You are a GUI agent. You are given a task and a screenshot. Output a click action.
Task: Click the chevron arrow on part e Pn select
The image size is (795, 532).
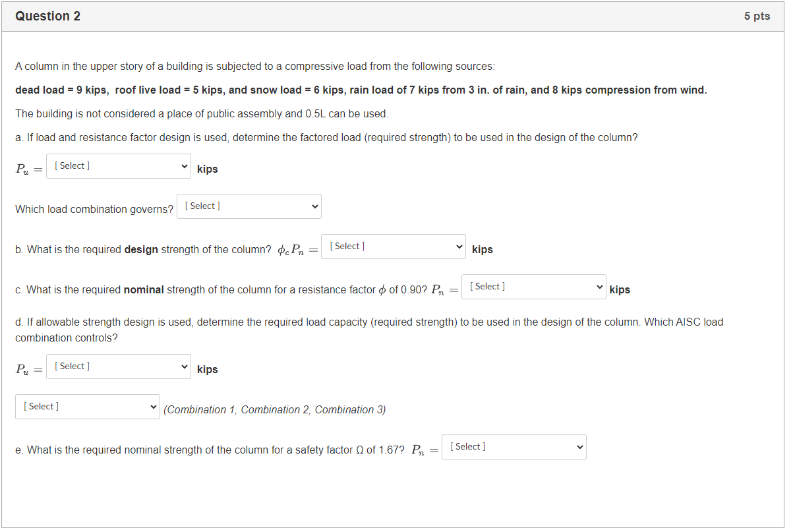(x=579, y=448)
